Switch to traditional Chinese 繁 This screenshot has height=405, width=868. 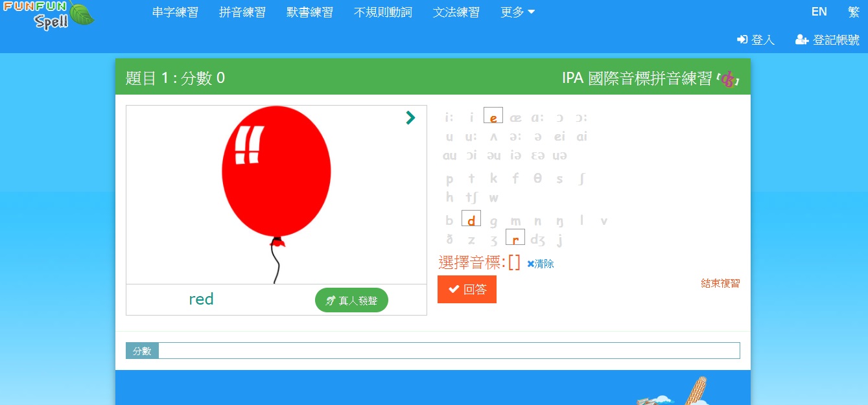click(854, 12)
